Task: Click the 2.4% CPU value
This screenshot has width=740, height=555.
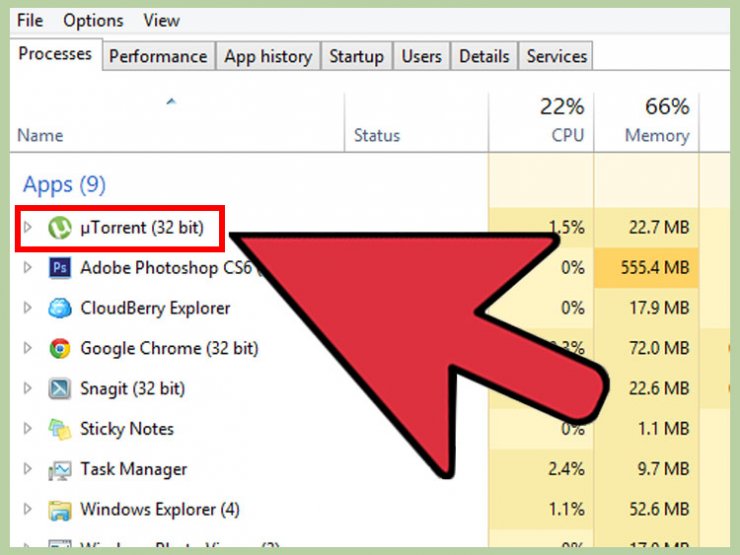Action: click(x=566, y=469)
